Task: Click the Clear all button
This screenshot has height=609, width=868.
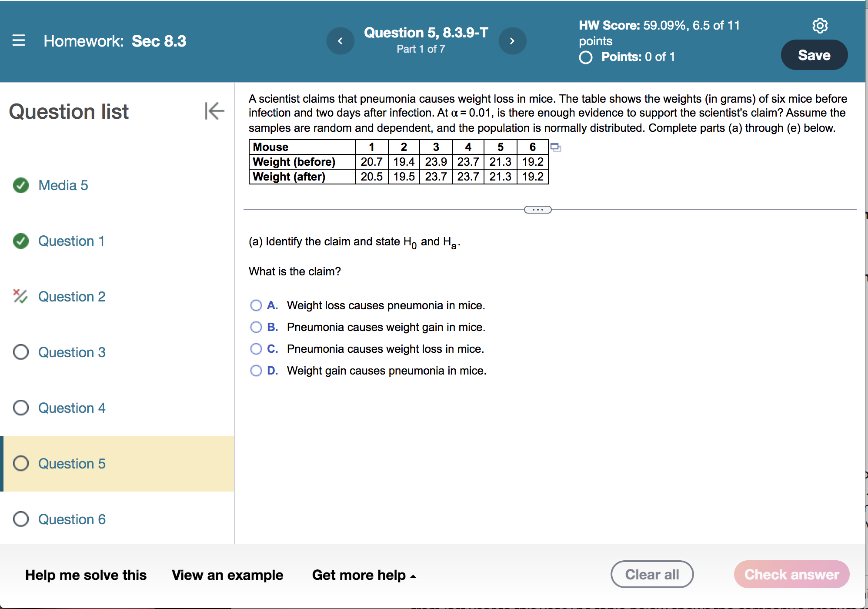Action: click(x=651, y=574)
